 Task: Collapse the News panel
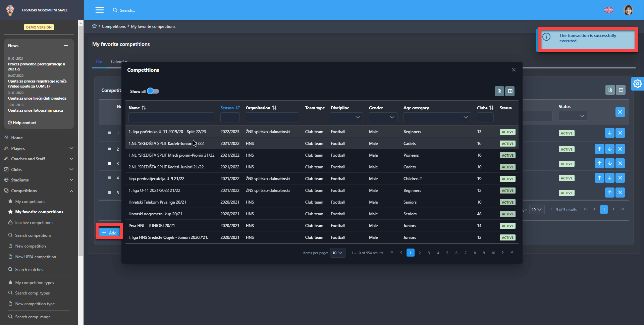point(66,46)
